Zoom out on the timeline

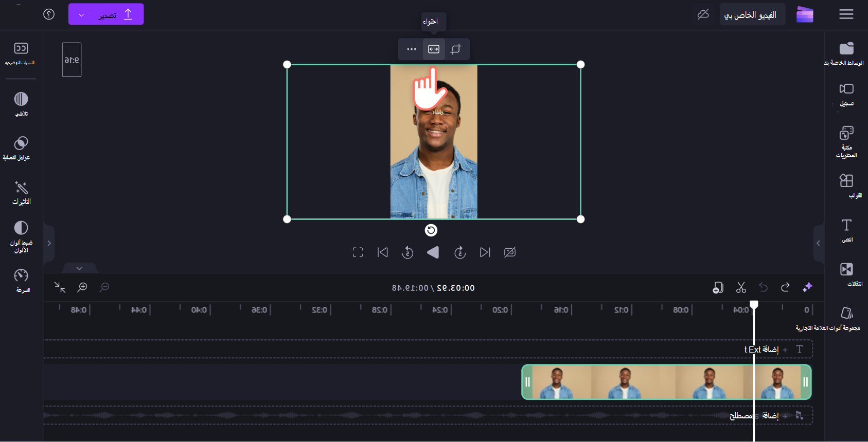pyautogui.click(x=104, y=287)
